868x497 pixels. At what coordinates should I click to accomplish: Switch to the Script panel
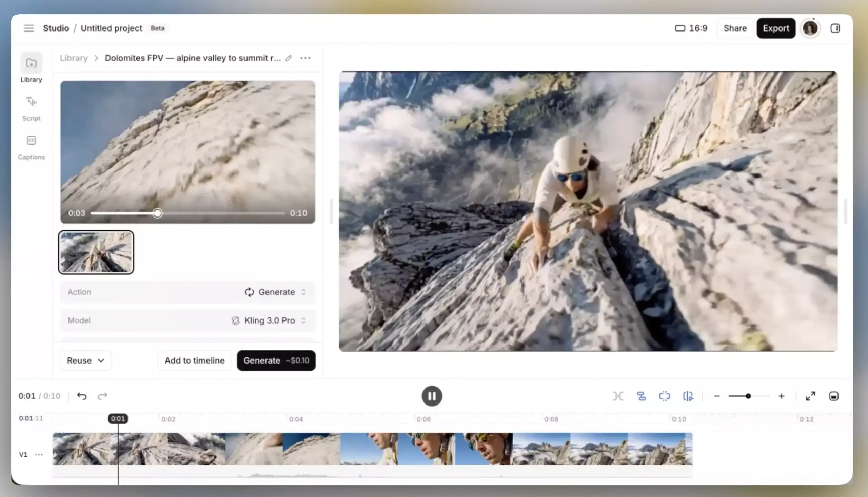(31, 108)
